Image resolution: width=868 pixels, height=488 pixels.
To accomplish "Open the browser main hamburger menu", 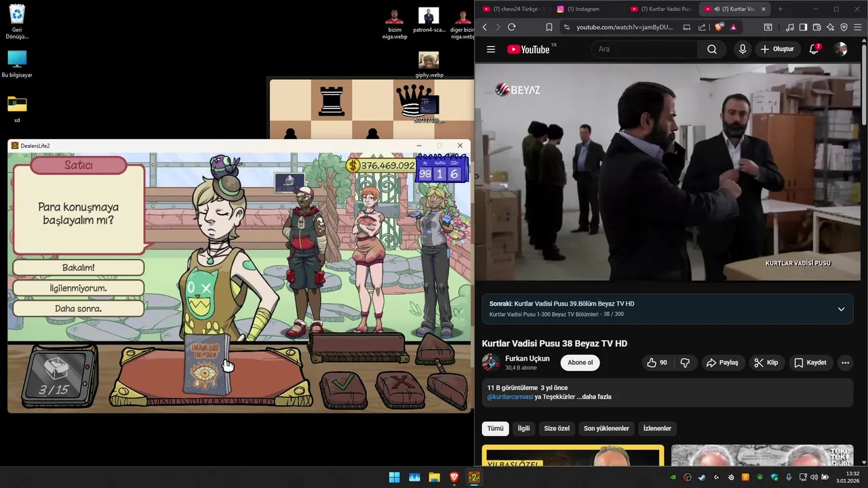I will coord(858,27).
